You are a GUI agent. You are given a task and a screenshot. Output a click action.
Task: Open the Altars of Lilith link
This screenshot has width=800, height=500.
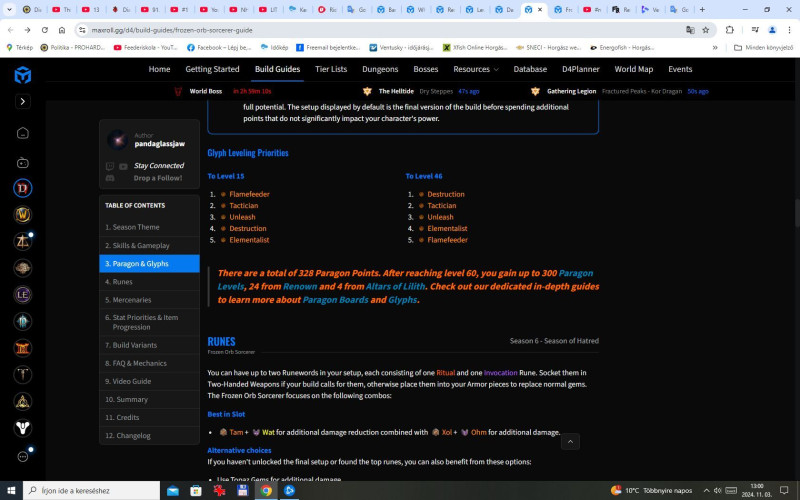point(395,287)
